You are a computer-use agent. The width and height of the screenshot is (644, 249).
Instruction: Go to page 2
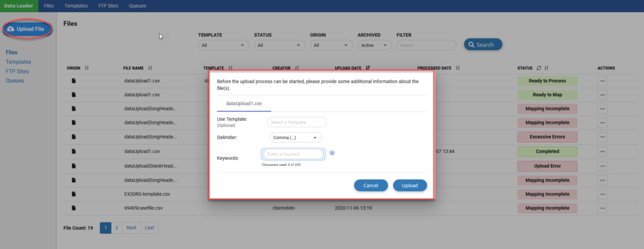pyautogui.click(x=116, y=228)
